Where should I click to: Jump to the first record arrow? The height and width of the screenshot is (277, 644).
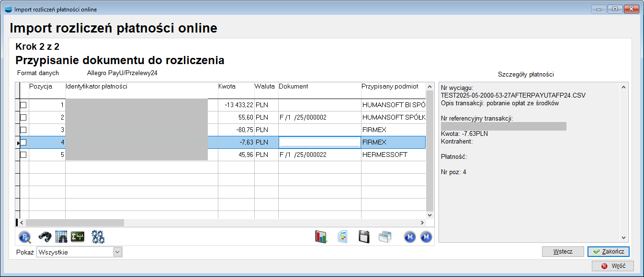click(409, 237)
